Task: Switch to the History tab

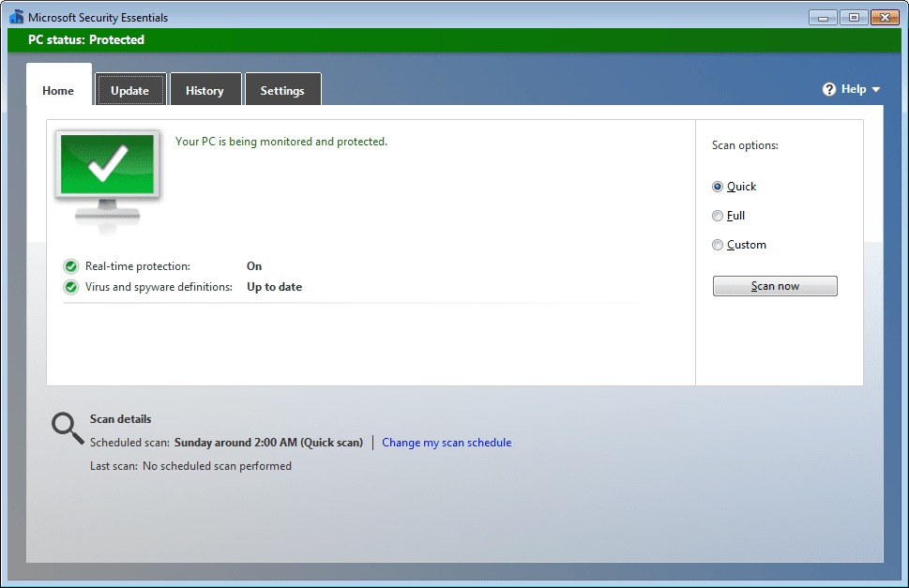Action: pos(205,89)
